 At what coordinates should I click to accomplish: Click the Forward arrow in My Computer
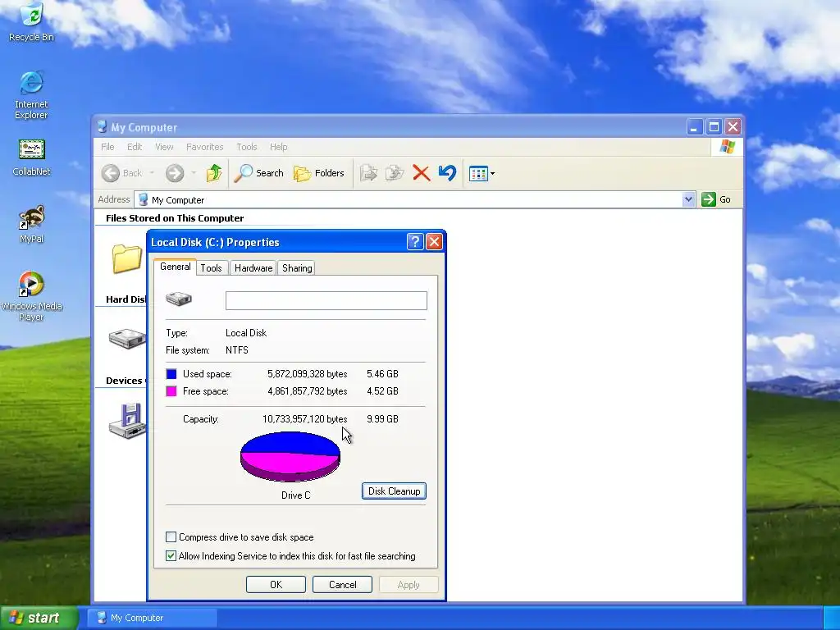tap(175, 173)
